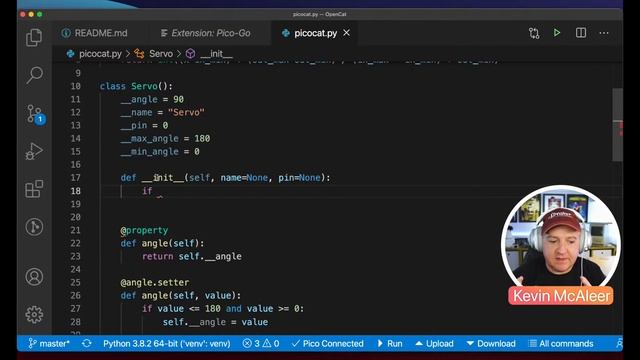Screen dimensions: 640x360
Task: Split the editor to the right
Action: tap(581, 33)
